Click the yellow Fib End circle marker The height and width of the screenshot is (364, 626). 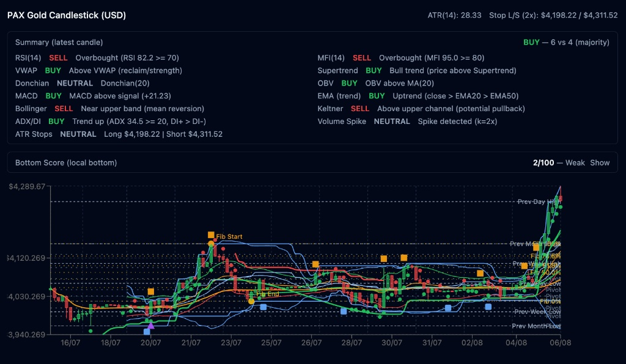coord(251,301)
